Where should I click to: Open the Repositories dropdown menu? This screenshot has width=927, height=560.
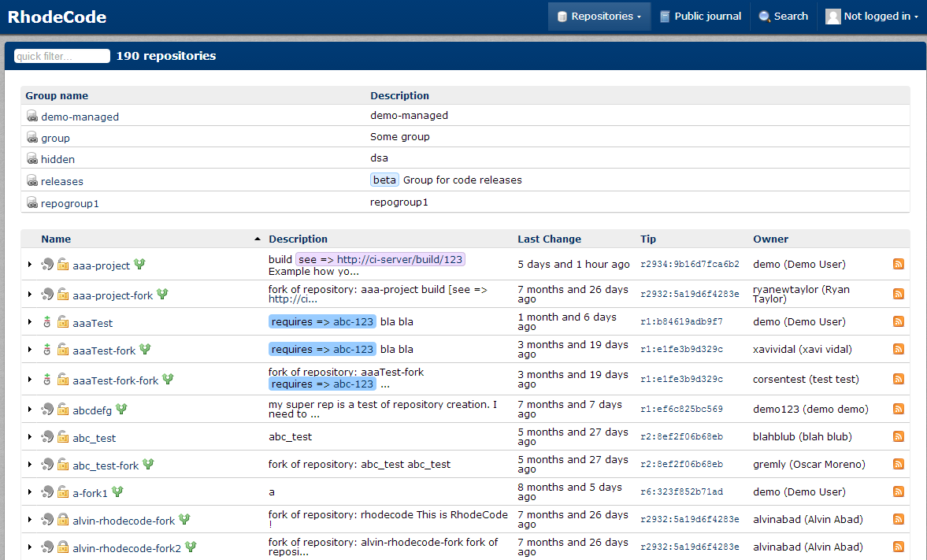[599, 17]
